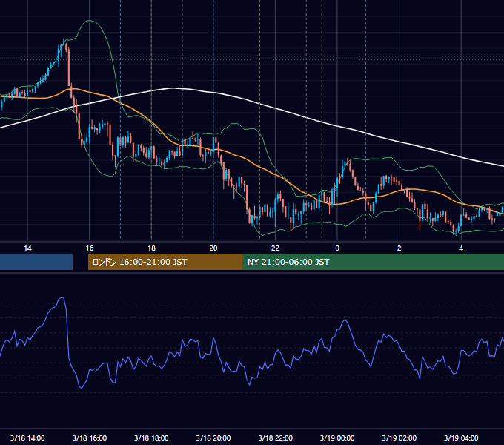The image size is (504, 445).
Task: Click the 3/19 00:00 date label
Action: [x=337, y=438]
